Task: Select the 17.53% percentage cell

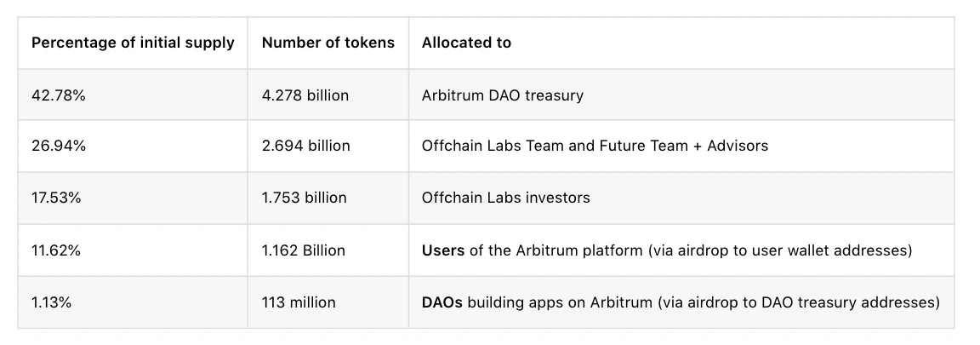Action: tap(133, 198)
